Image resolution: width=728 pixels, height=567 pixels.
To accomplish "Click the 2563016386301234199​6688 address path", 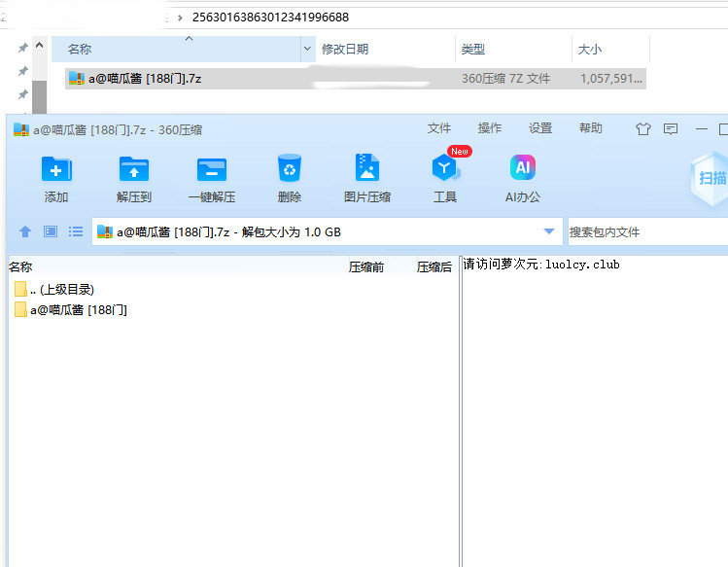I will click(270, 18).
